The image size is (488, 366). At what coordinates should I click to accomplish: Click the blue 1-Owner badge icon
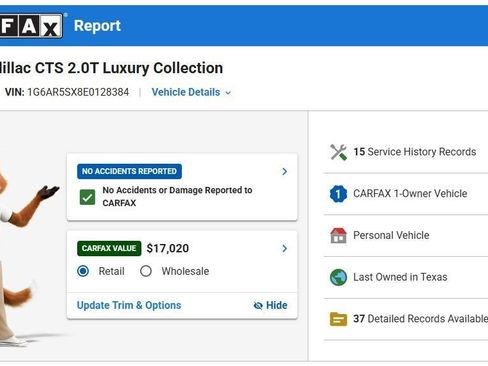(338, 194)
